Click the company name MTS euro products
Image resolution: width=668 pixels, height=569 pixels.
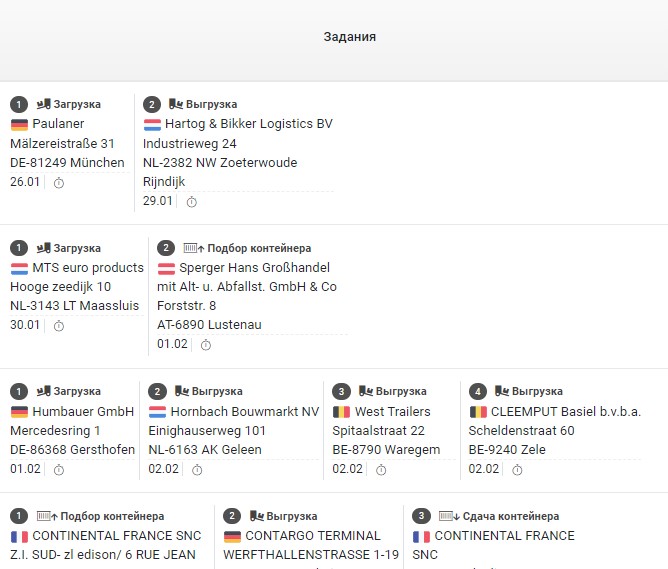88,268
